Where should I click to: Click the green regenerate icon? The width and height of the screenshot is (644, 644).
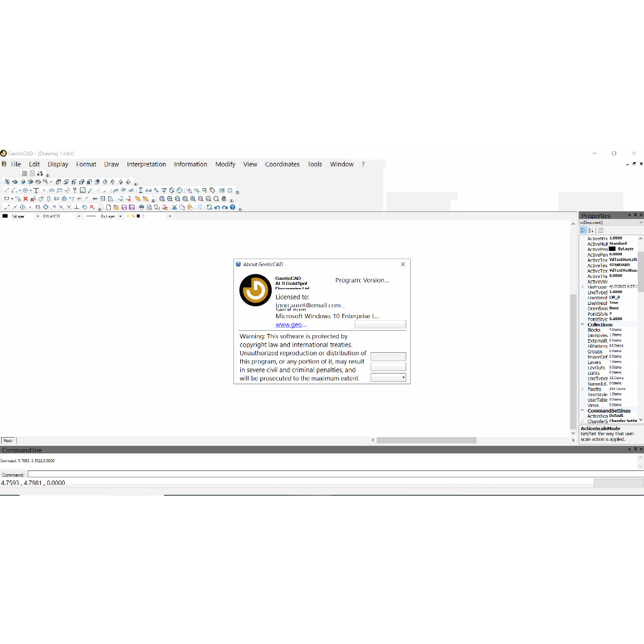(x=209, y=208)
